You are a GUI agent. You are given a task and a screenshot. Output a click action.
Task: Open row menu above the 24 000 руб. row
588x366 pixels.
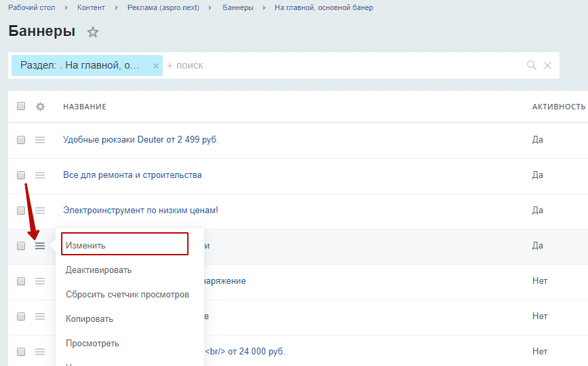tap(40, 316)
